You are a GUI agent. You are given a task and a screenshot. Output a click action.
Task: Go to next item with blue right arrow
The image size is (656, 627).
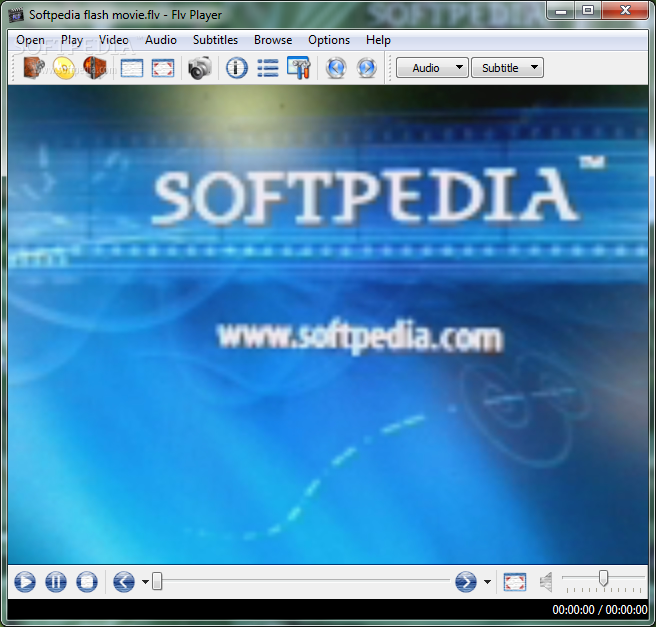(367, 68)
